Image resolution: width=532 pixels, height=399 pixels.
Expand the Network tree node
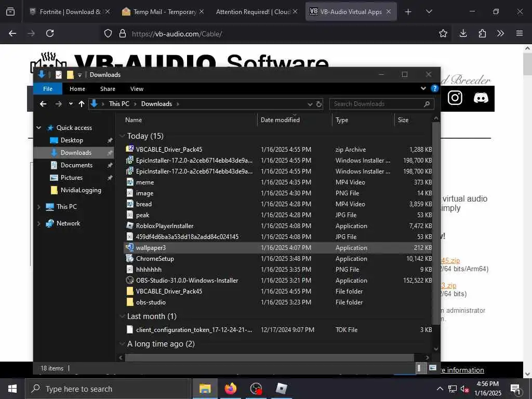pos(38,223)
